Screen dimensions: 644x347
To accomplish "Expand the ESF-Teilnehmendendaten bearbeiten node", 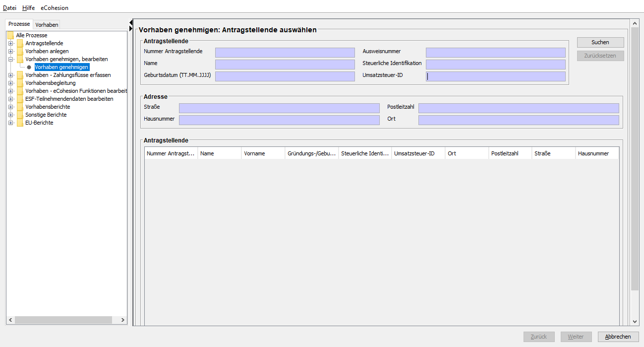I will [10, 99].
